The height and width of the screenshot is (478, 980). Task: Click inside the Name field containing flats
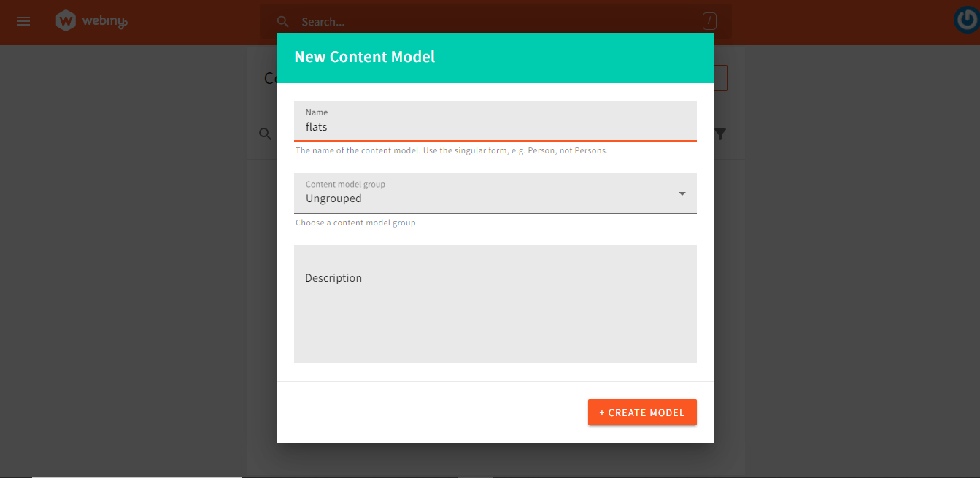point(495,126)
